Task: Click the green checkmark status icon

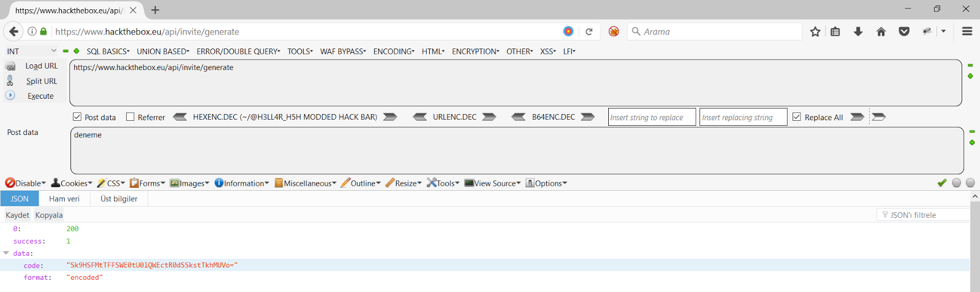Action: tap(942, 183)
